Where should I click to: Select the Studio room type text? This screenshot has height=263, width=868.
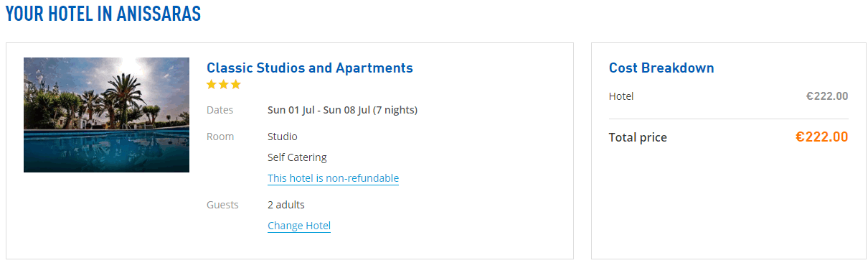pyautogui.click(x=283, y=137)
